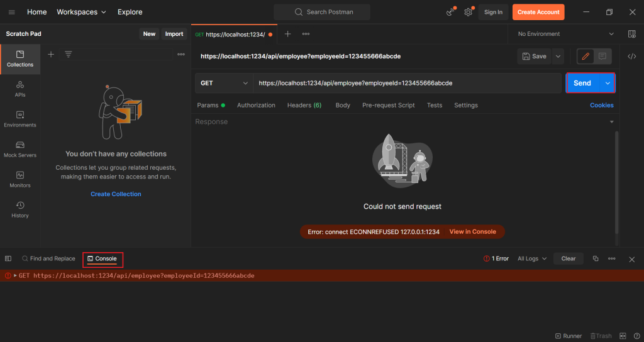Image resolution: width=644 pixels, height=342 pixels.
Task: Open the Send options dropdown arrow
Action: 608,83
